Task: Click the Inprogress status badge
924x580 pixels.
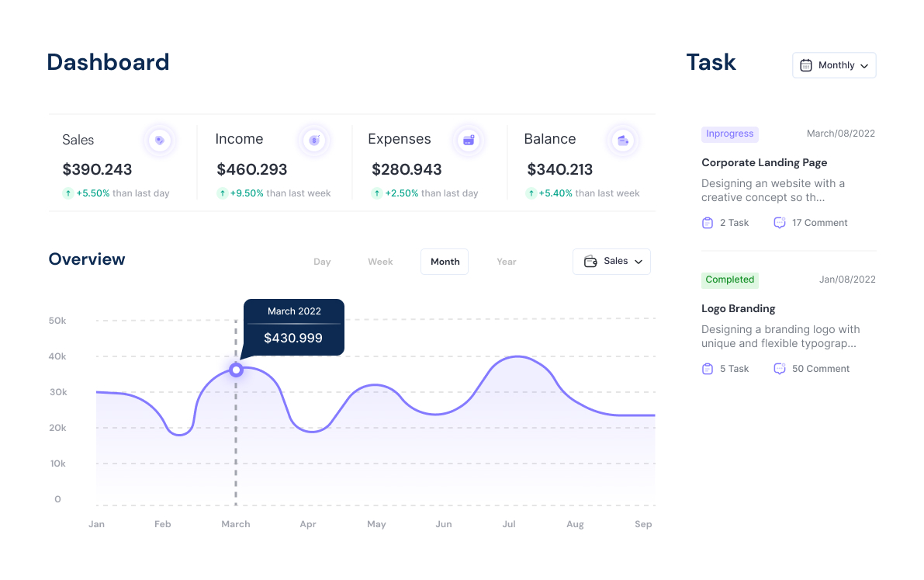Action: click(x=729, y=134)
